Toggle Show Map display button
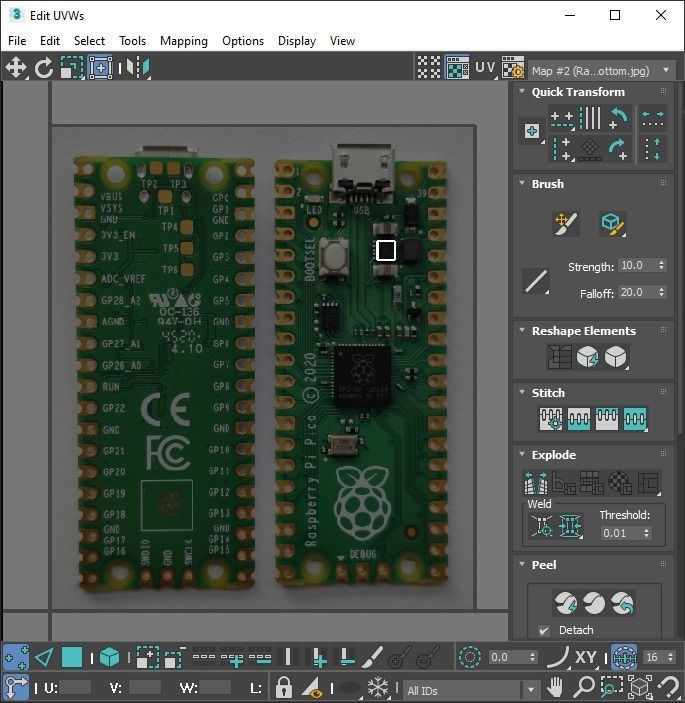The width and height of the screenshot is (685, 703). 457,68
